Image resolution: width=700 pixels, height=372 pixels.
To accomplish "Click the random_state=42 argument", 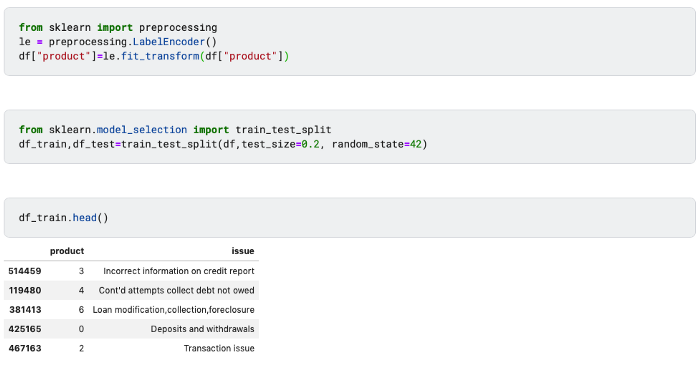I will click(376, 144).
